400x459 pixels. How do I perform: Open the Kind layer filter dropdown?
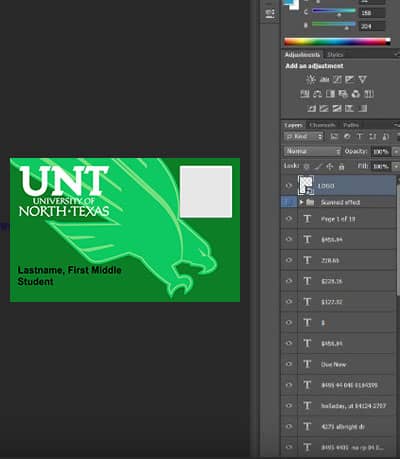pyautogui.click(x=304, y=136)
